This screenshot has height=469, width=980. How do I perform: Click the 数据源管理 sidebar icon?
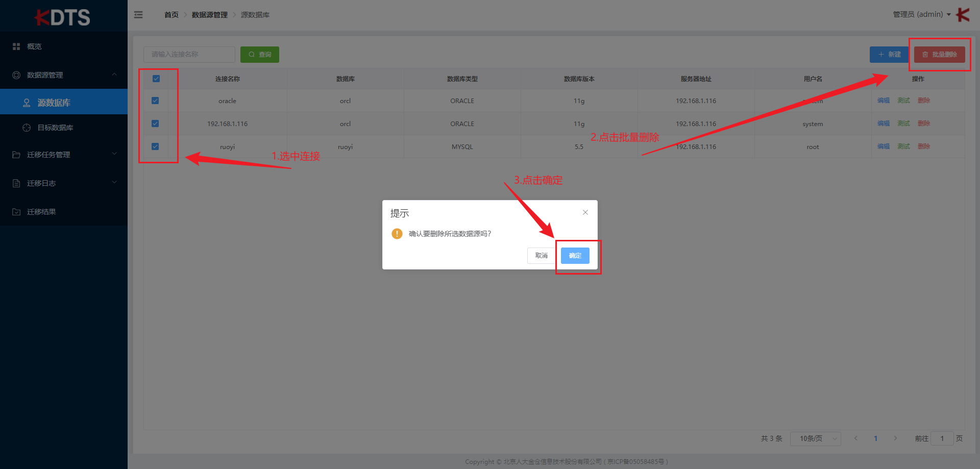click(x=16, y=75)
